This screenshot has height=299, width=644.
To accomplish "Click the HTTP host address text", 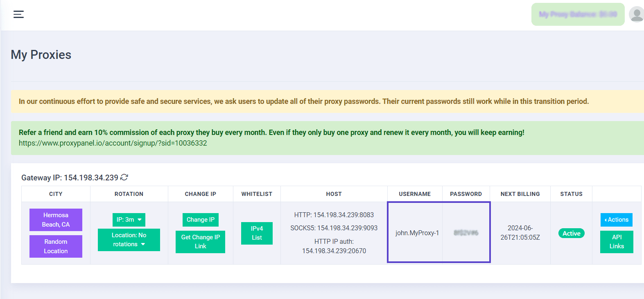I will [x=334, y=215].
